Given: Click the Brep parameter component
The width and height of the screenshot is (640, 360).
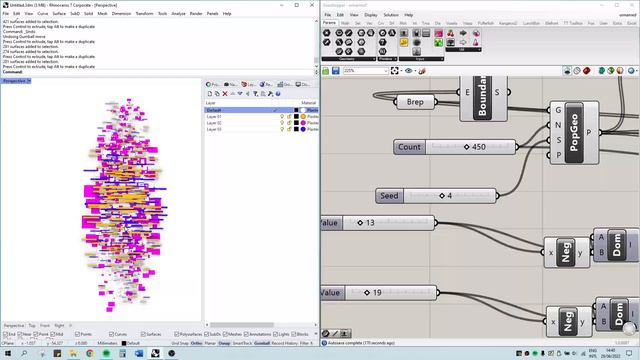Looking at the screenshot, I should click(x=415, y=102).
